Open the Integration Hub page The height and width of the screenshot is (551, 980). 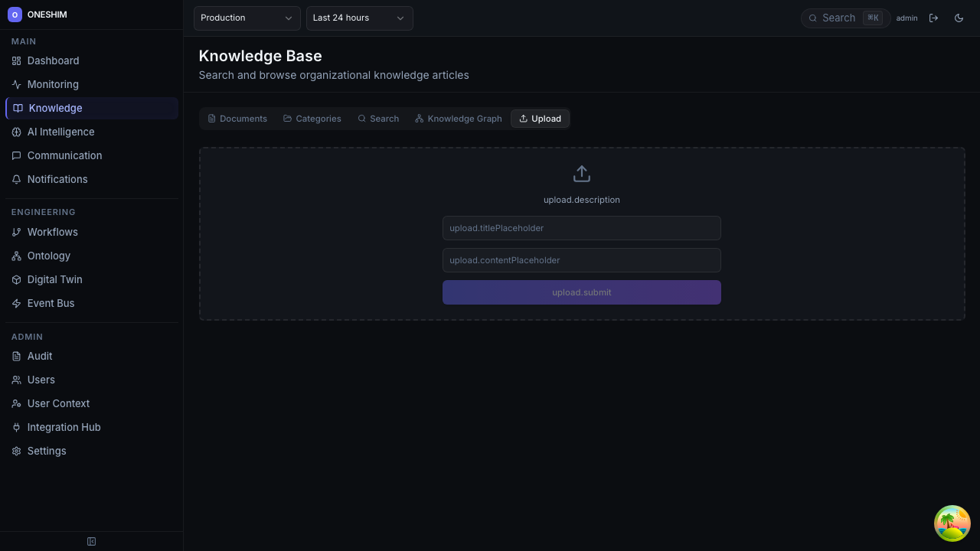pos(64,427)
